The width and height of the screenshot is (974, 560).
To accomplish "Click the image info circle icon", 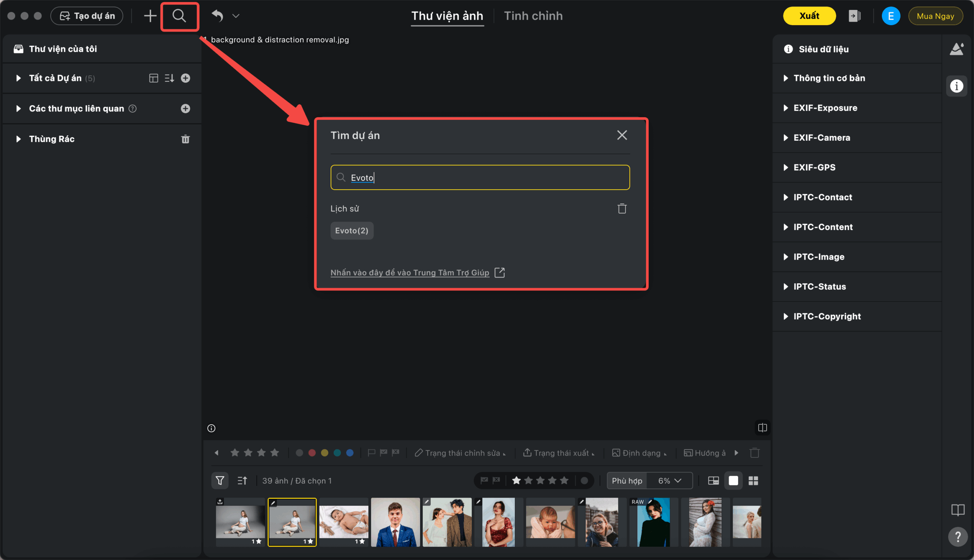I will [x=211, y=428].
